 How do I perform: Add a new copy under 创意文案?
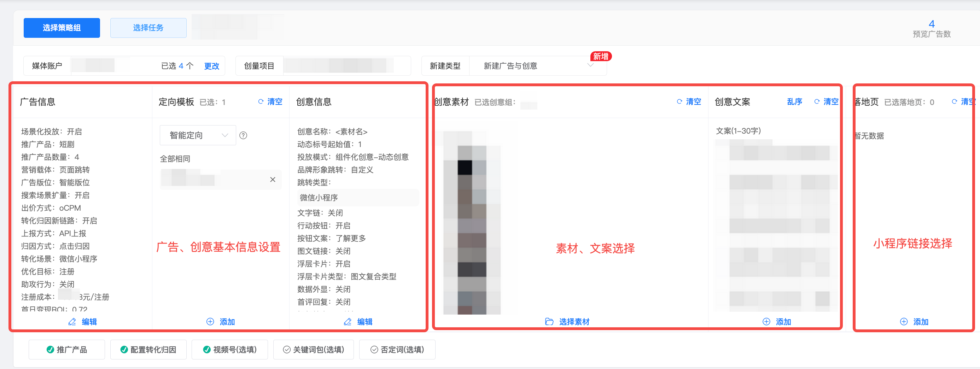click(777, 322)
